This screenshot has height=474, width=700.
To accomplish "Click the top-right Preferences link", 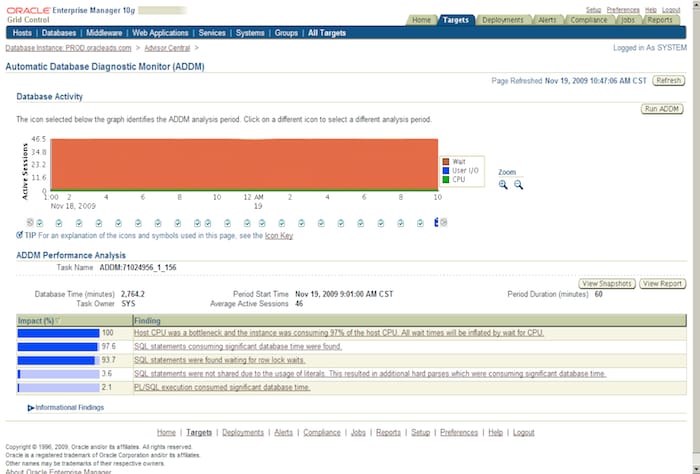I will [x=623, y=10].
